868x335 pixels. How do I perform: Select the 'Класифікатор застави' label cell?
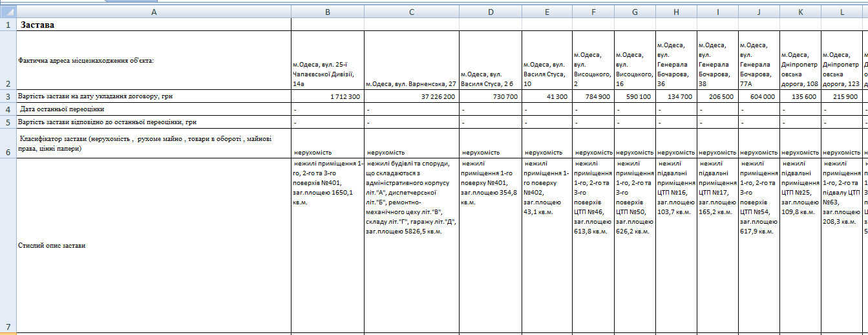153,143
